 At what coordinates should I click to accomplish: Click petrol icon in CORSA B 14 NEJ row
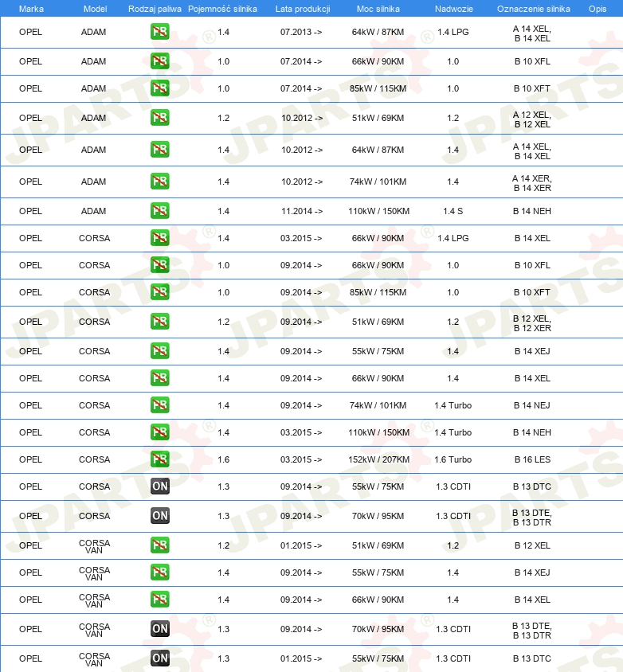(160, 405)
